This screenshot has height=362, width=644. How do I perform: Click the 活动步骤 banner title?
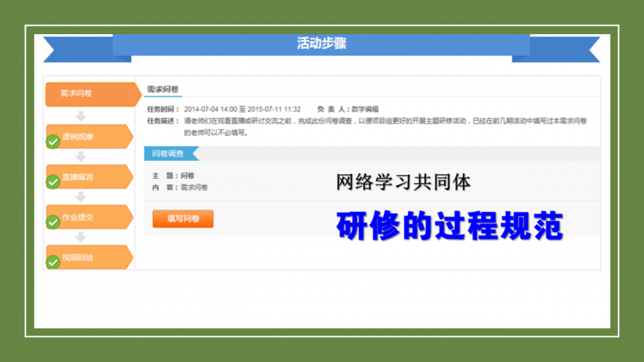[x=321, y=44]
